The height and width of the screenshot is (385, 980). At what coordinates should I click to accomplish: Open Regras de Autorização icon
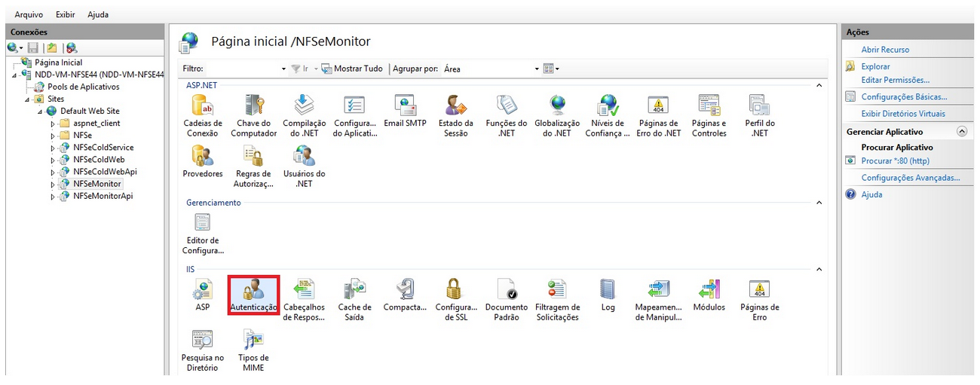(x=253, y=167)
